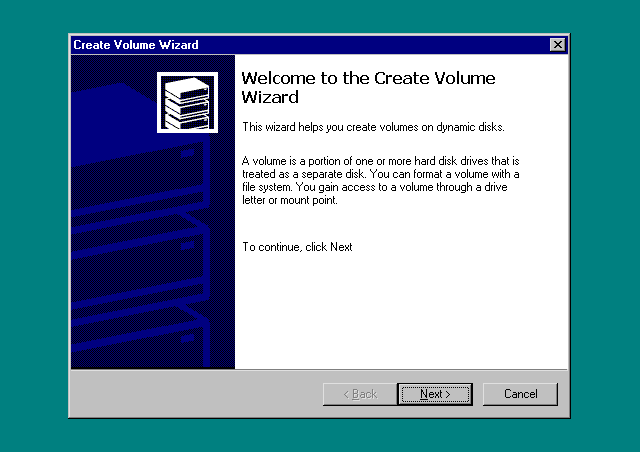Click the 'This wizard helps you create volumes' text
The width and height of the screenshot is (640, 452).
[373, 127]
